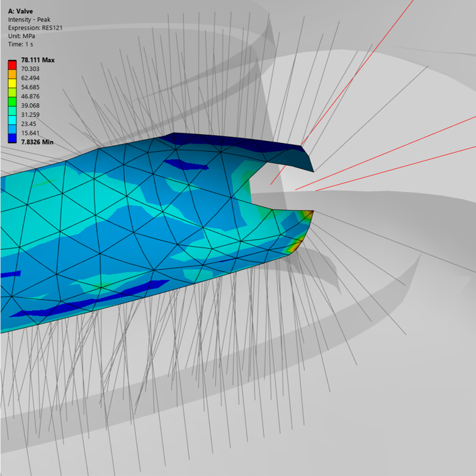Click the '23.45' legend value
This screenshot has height=476, width=476.
(x=29, y=124)
